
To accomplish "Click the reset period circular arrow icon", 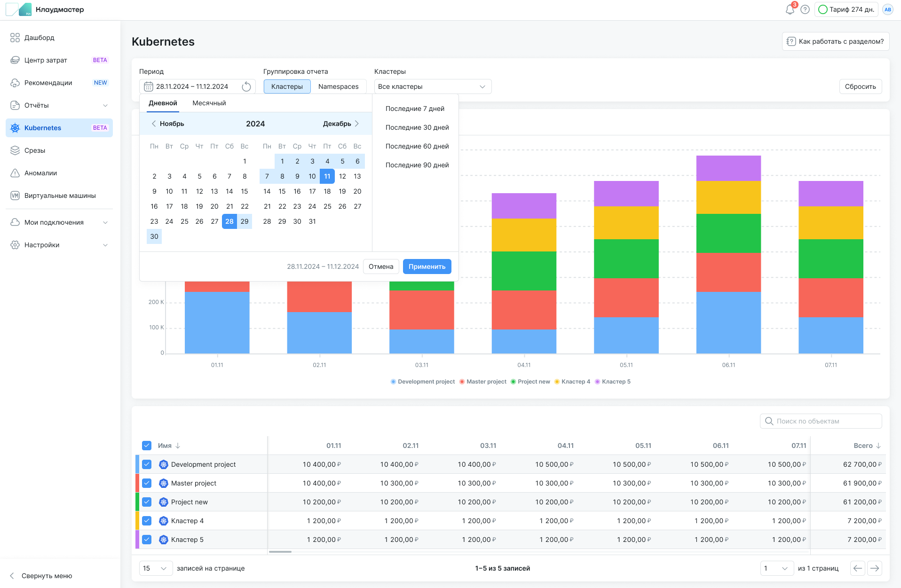I will pos(246,86).
